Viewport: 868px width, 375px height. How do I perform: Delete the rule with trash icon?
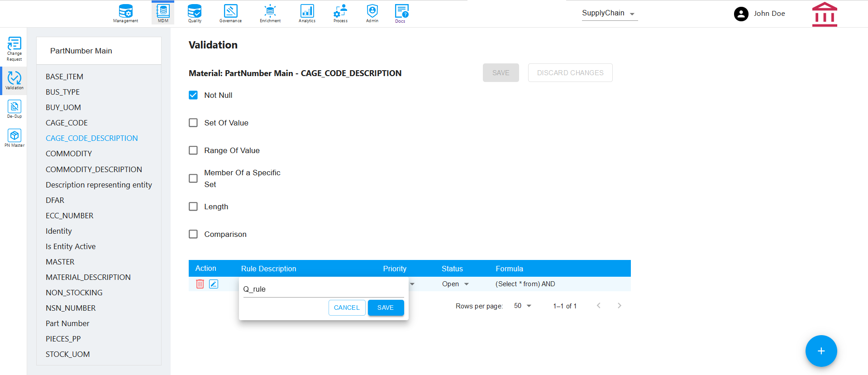click(200, 284)
